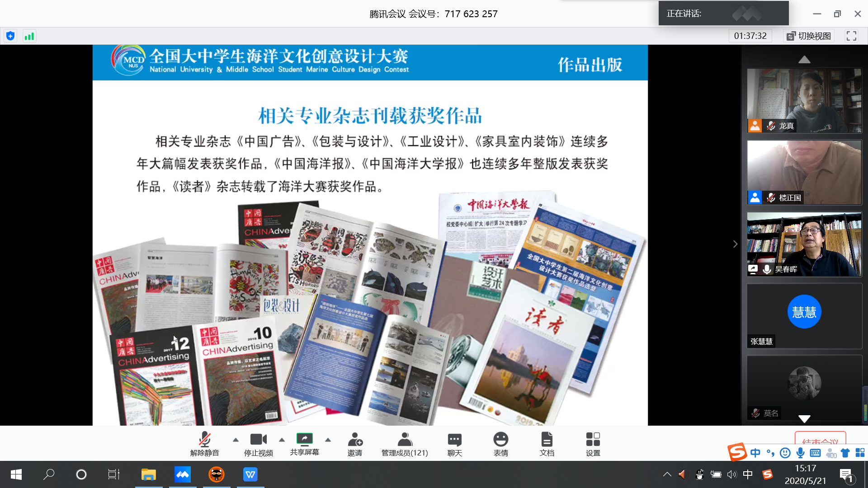Click 慧慧 avatar of 张慧慧

coord(804,312)
